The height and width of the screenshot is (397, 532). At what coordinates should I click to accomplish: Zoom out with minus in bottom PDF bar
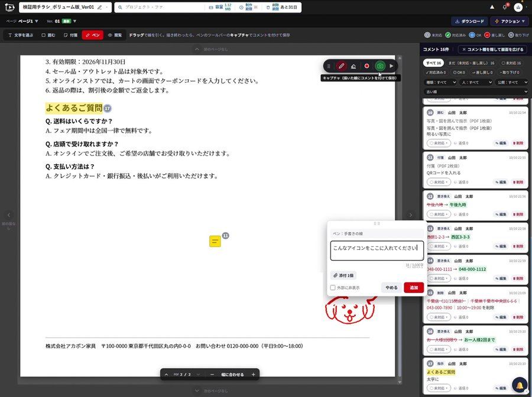[x=212, y=375]
